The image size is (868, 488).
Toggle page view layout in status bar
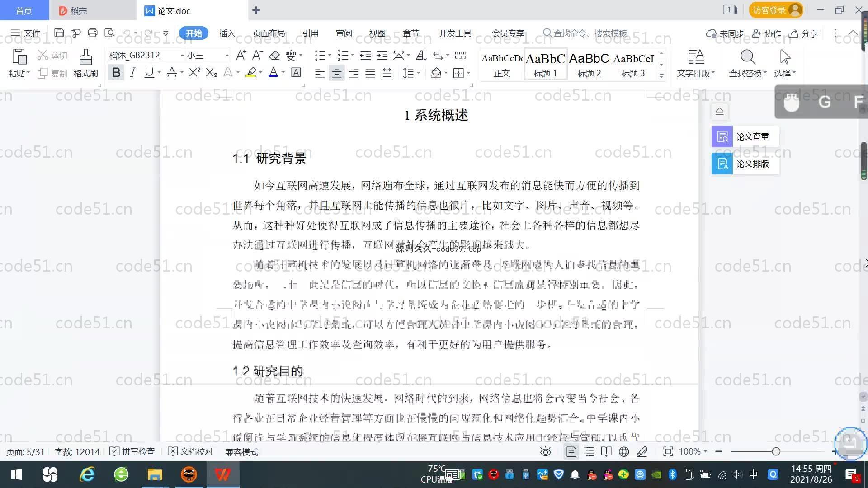pos(571,452)
